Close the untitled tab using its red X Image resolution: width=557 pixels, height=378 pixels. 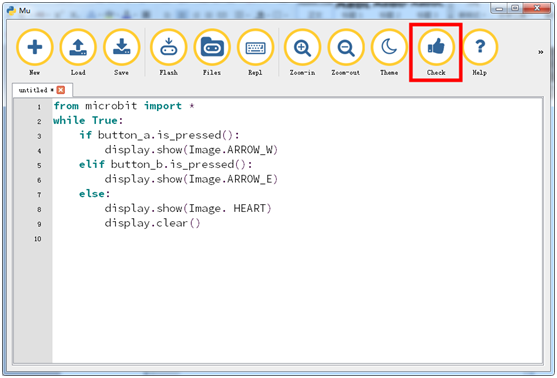(61, 90)
